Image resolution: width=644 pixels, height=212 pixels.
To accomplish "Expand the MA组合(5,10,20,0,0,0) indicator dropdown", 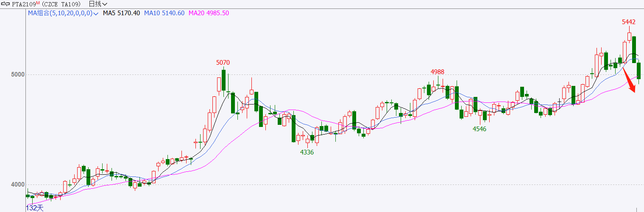I will pyautogui.click(x=64, y=13).
